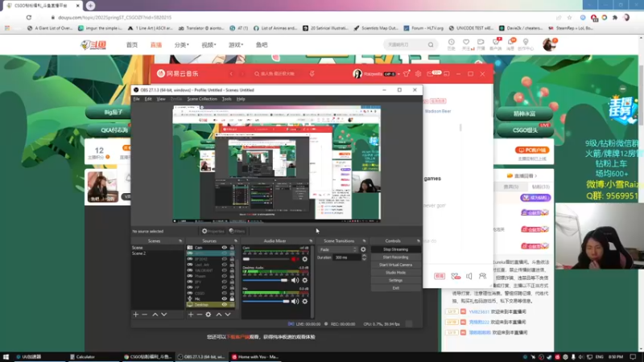Open NetEase Music settings gear icon

pyautogui.click(x=418, y=74)
